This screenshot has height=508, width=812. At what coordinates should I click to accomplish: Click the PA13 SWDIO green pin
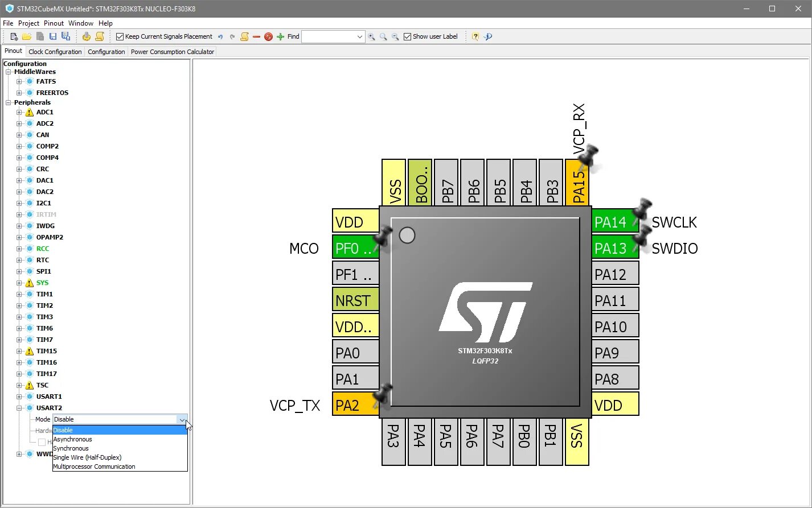pyautogui.click(x=615, y=248)
